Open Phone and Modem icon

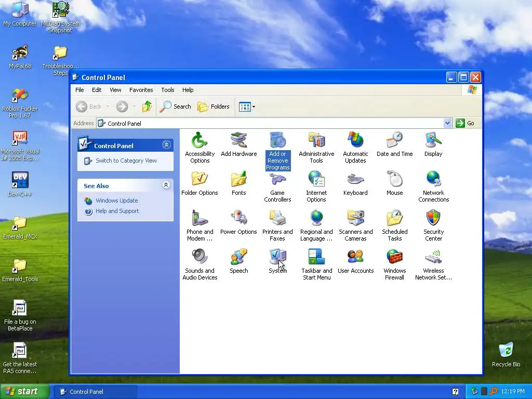coord(199,226)
